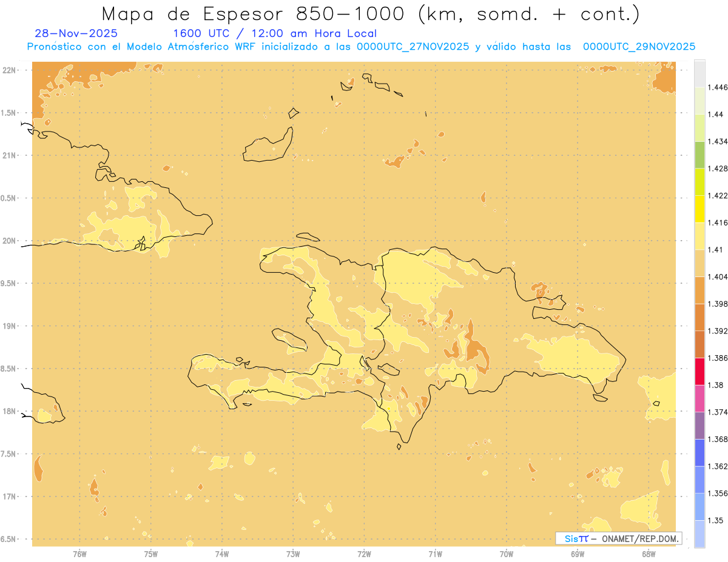Click the 72W longitude label
This screenshot has height=562, width=728.
(364, 554)
